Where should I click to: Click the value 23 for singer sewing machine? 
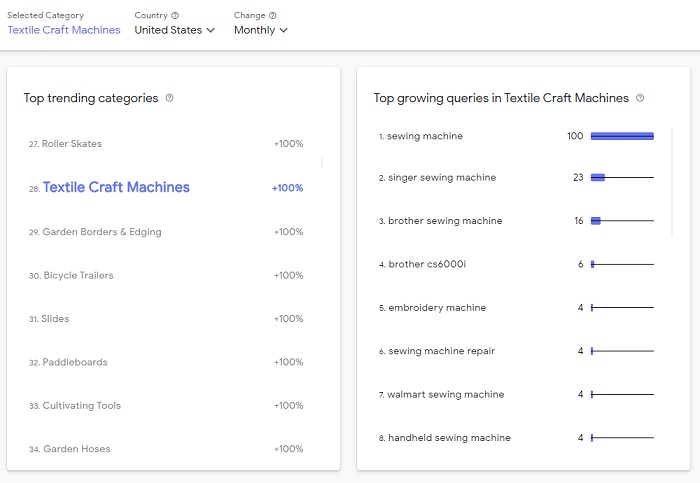click(578, 178)
